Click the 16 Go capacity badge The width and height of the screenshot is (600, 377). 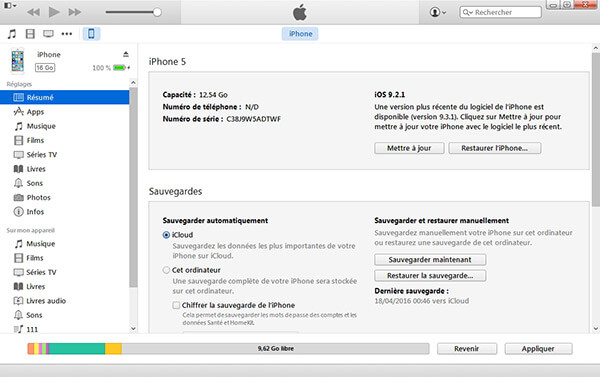pos(45,68)
